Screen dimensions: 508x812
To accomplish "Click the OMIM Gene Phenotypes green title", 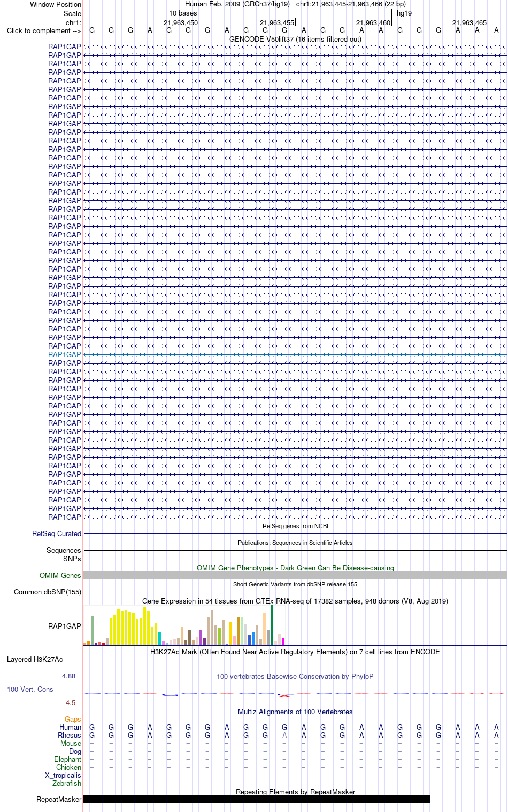I will [295, 568].
